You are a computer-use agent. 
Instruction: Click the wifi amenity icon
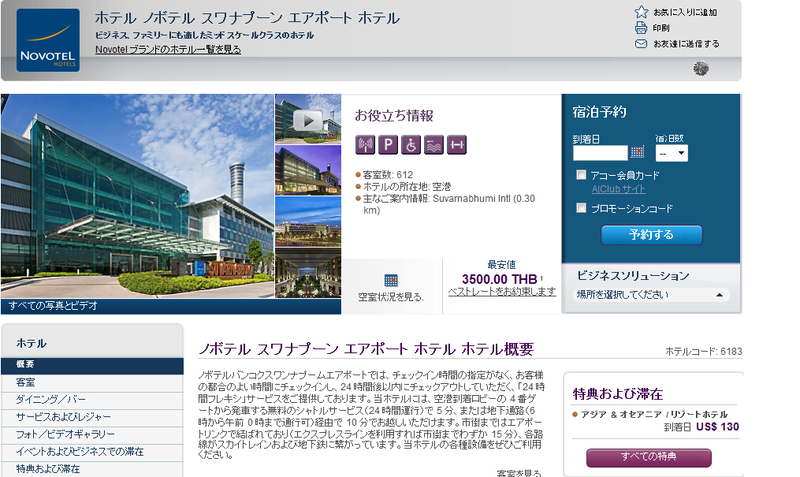point(365,145)
